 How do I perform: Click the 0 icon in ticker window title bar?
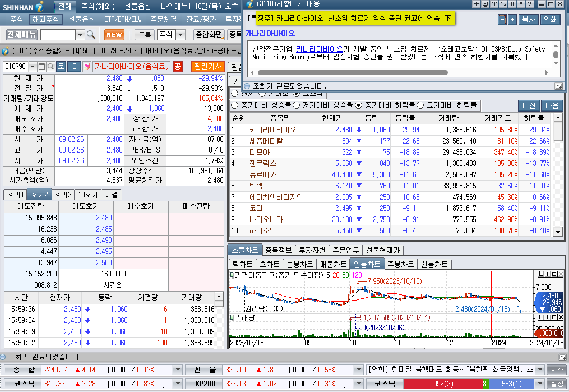pyautogui.click(x=512, y=4)
